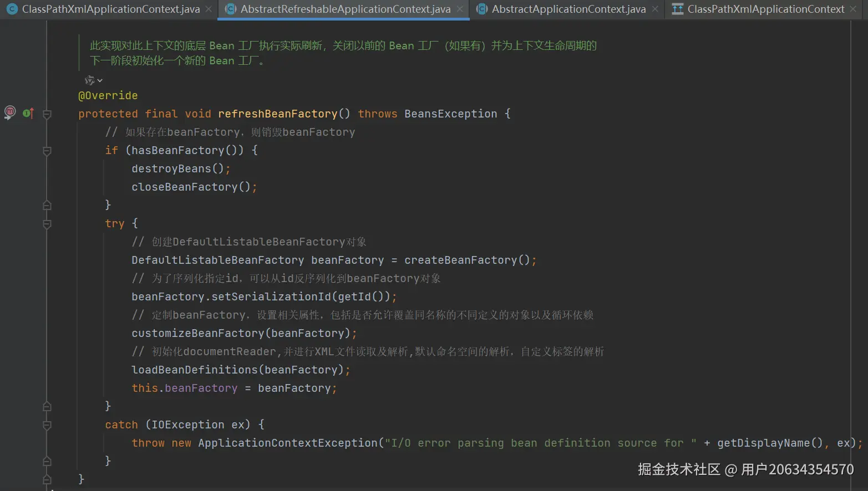Click class icon on ClassPathXmlApplicationContext.java tab
The image size is (868, 491).
click(12, 9)
